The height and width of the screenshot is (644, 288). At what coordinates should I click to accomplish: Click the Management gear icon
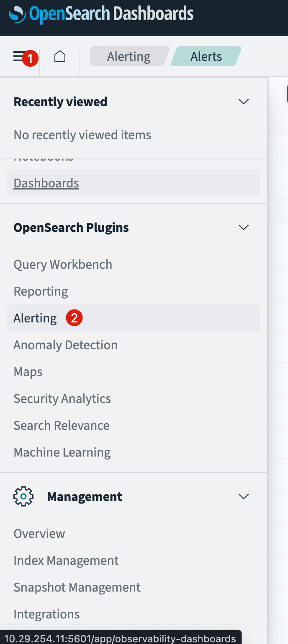[x=23, y=496]
